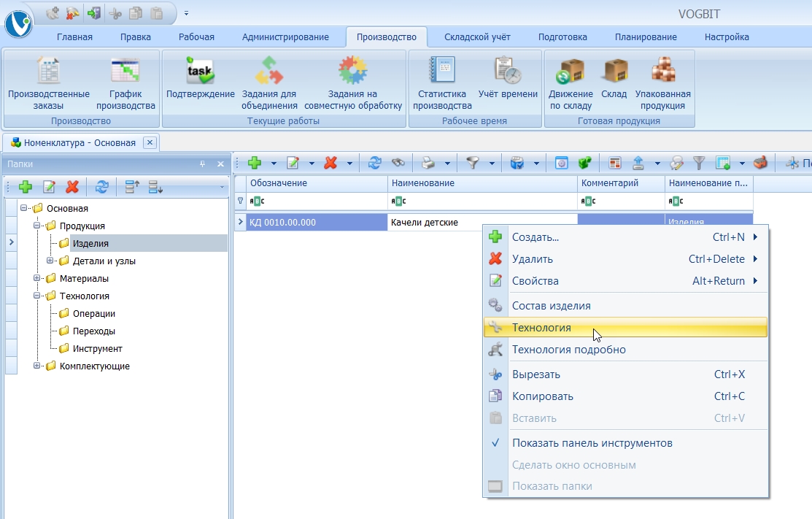Select the Операции folder in tree
812x519 pixels.
click(x=93, y=313)
